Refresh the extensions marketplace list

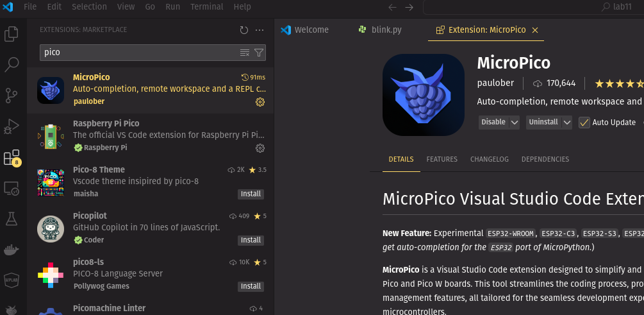coord(244,30)
